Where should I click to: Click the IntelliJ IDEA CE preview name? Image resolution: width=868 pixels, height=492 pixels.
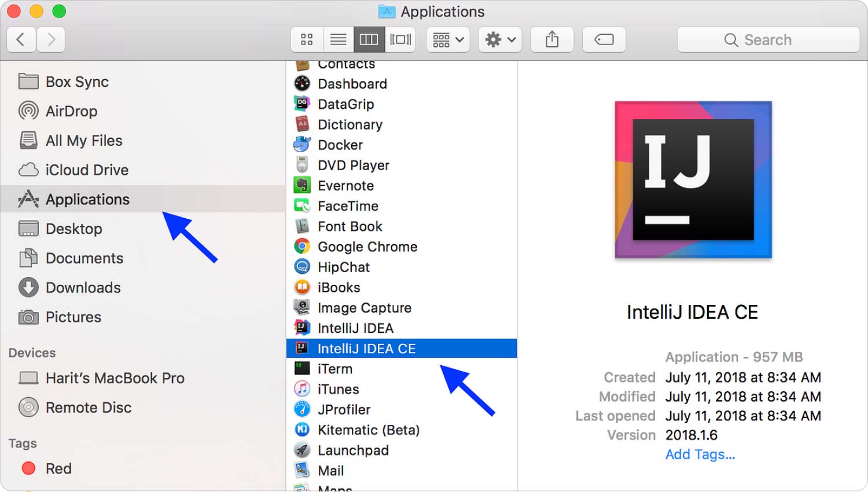(x=692, y=313)
